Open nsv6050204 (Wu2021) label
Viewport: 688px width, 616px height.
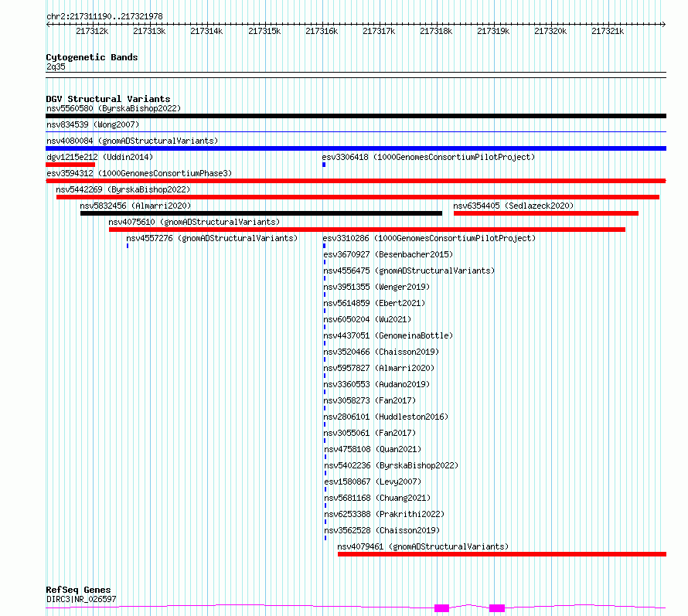coord(367,319)
